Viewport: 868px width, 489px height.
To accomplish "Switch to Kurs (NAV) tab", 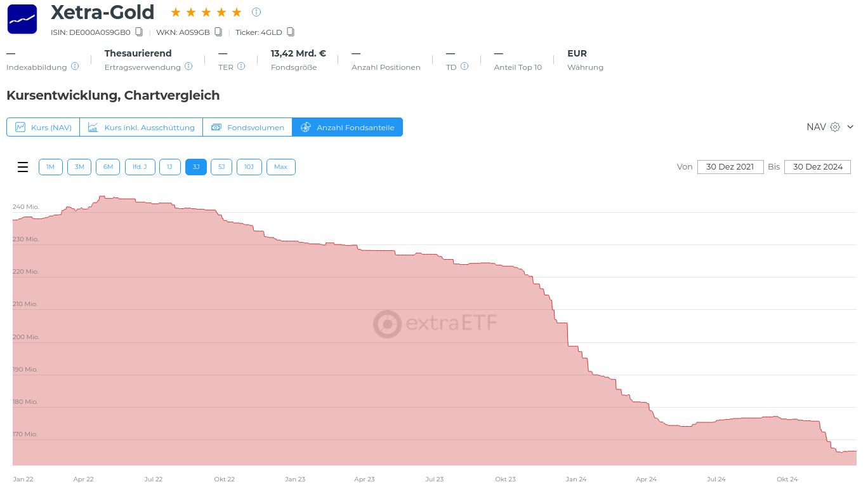I will coord(43,127).
